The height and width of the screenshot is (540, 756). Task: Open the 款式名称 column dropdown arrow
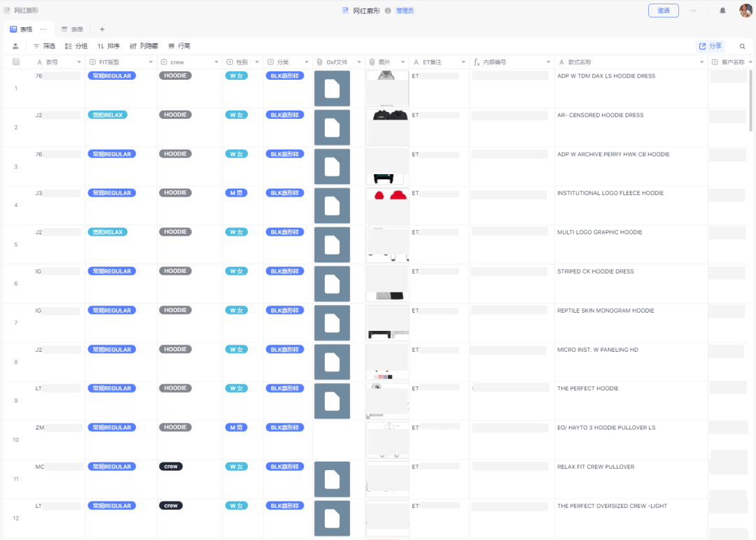pyautogui.click(x=701, y=62)
